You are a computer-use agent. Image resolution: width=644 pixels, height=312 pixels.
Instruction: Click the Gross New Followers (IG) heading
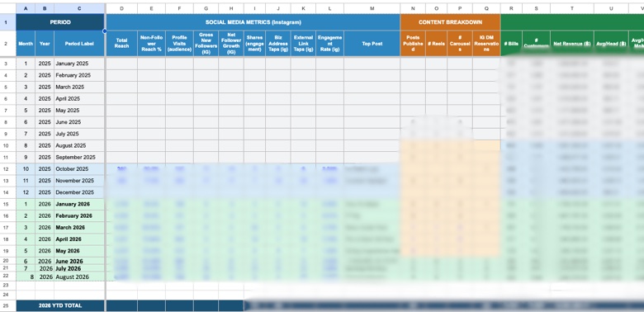pyautogui.click(x=206, y=44)
